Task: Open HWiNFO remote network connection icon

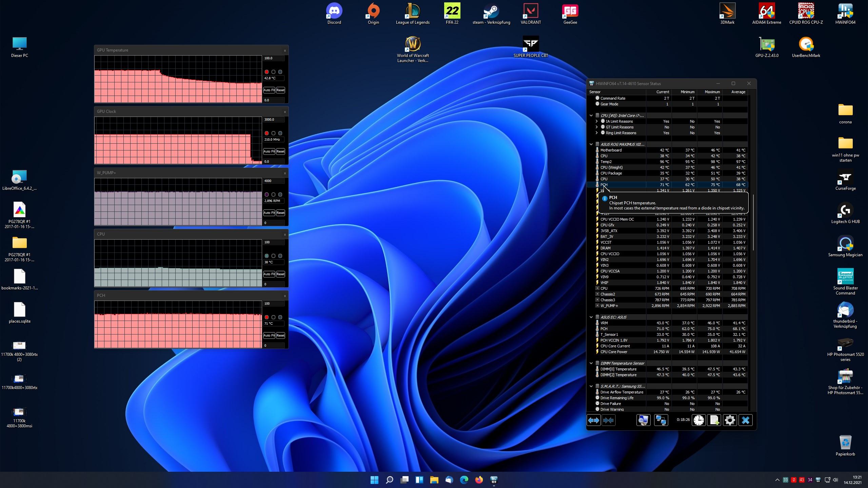Action: point(661,420)
